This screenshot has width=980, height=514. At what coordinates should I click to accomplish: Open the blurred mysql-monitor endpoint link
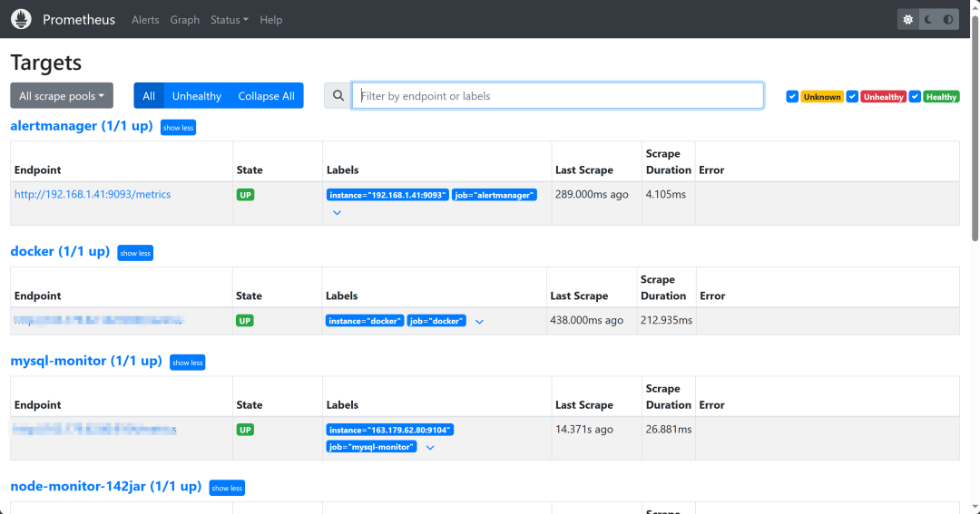[95, 429]
